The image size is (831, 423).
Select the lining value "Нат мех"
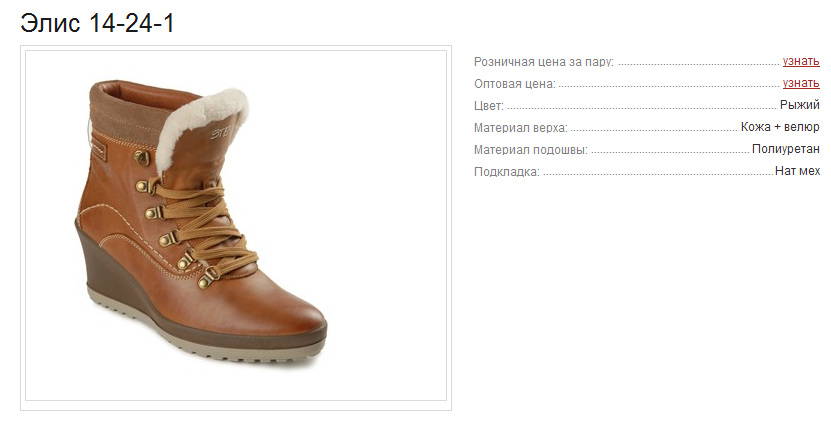797,171
